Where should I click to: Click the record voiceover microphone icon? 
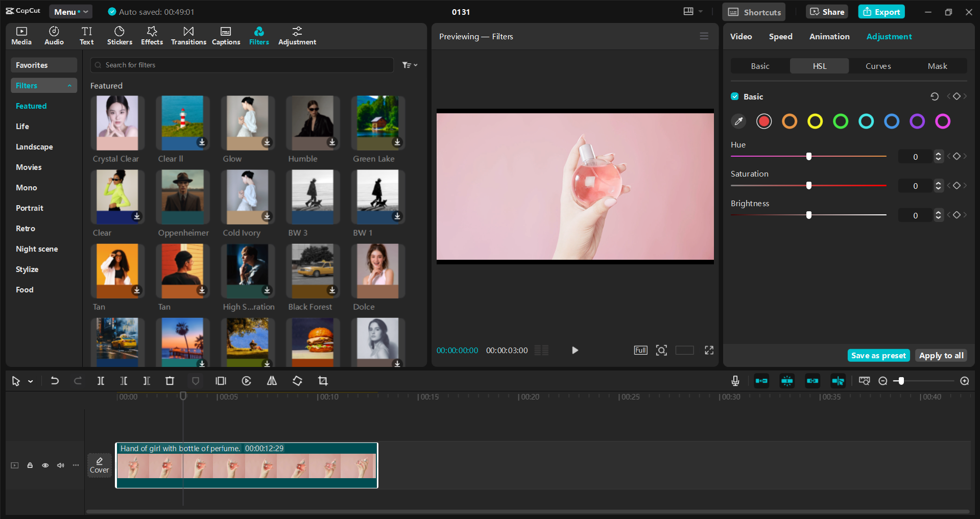(x=735, y=381)
